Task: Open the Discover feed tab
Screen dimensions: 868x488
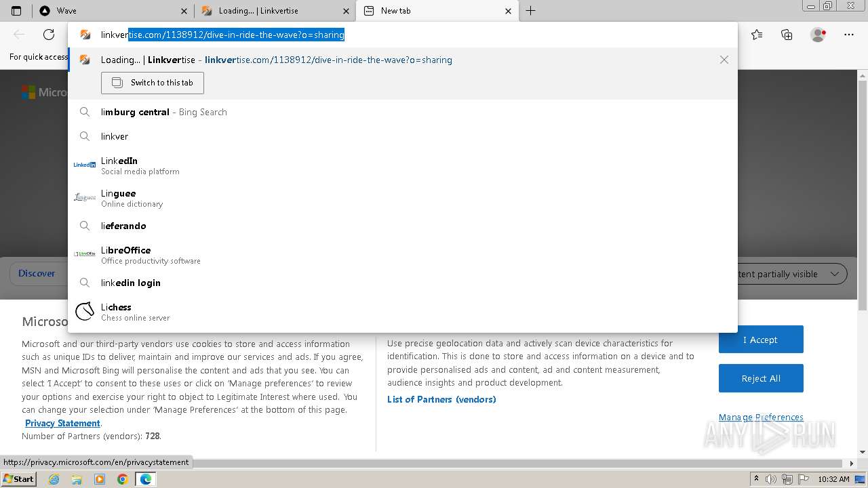Action: click(37, 274)
